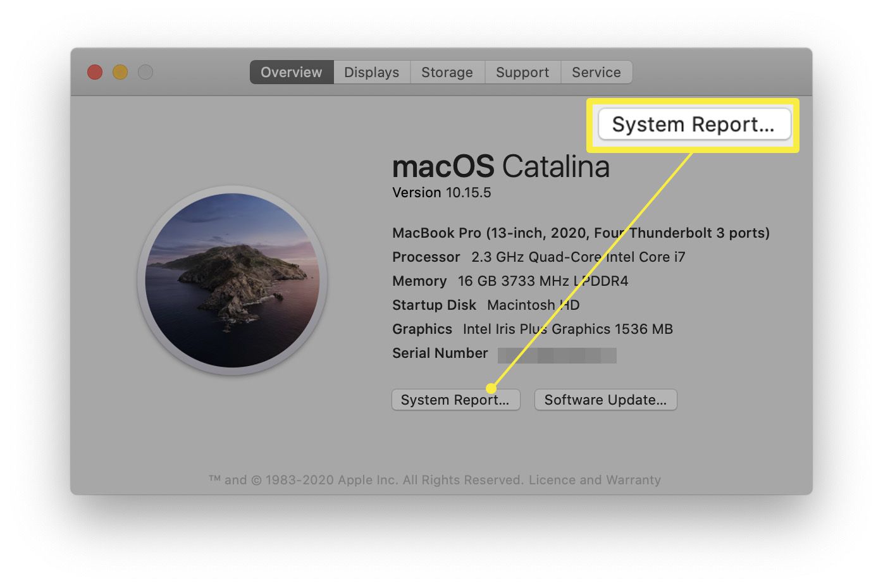Click the Graphics Intel Iris Plus line

532,329
